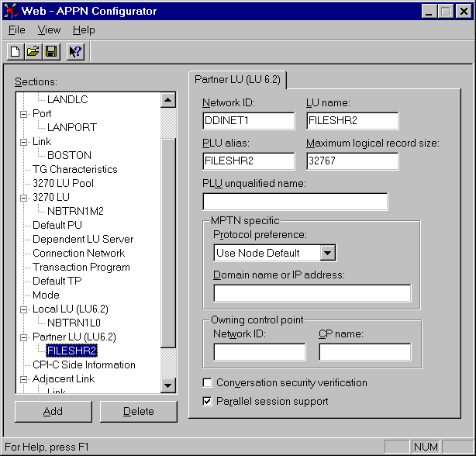This screenshot has width=476, height=456.
Task: Click the Open folder toolbar icon
Action: [x=33, y=52]
